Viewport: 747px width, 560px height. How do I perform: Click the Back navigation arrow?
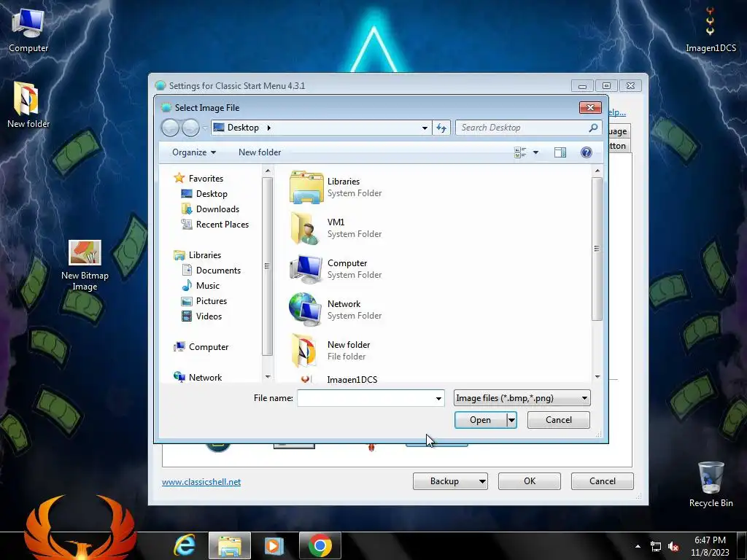(x=170, y=128)
